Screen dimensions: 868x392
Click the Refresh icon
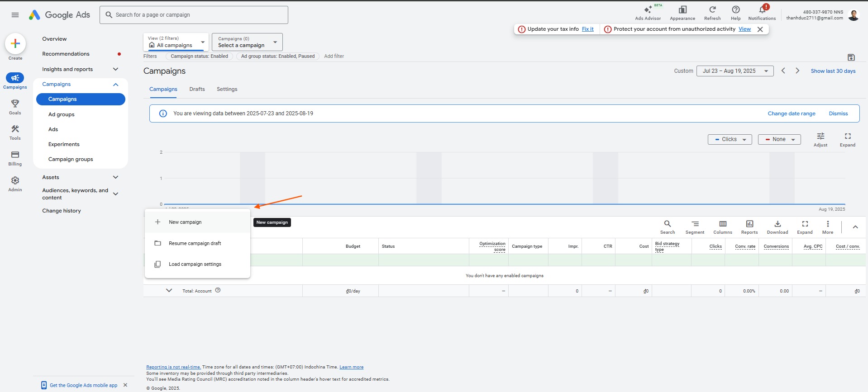click(x=712, y=10)
